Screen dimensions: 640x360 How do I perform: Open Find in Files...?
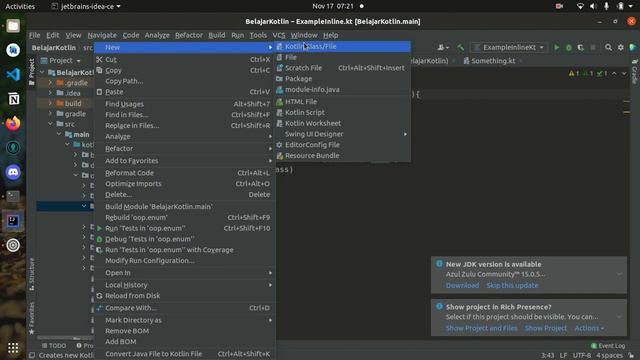pyautogui.click(x=184, y=115)
